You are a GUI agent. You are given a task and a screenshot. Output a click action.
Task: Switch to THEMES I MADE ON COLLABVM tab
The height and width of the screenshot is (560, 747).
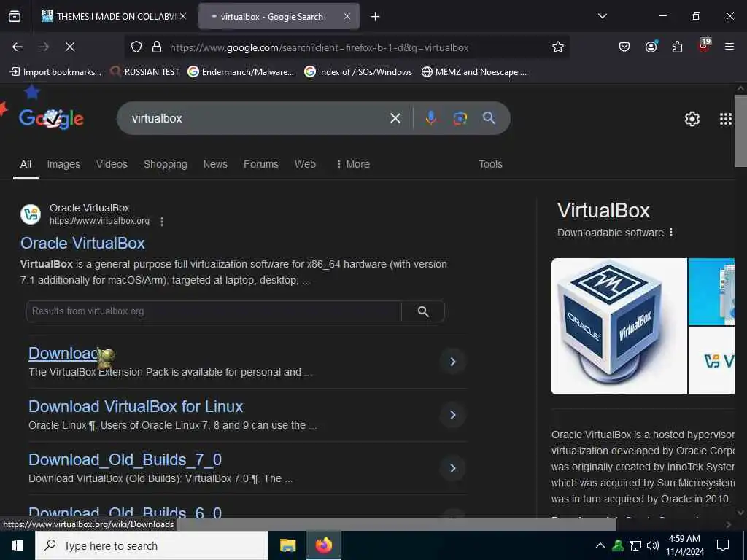pos(113,17)
